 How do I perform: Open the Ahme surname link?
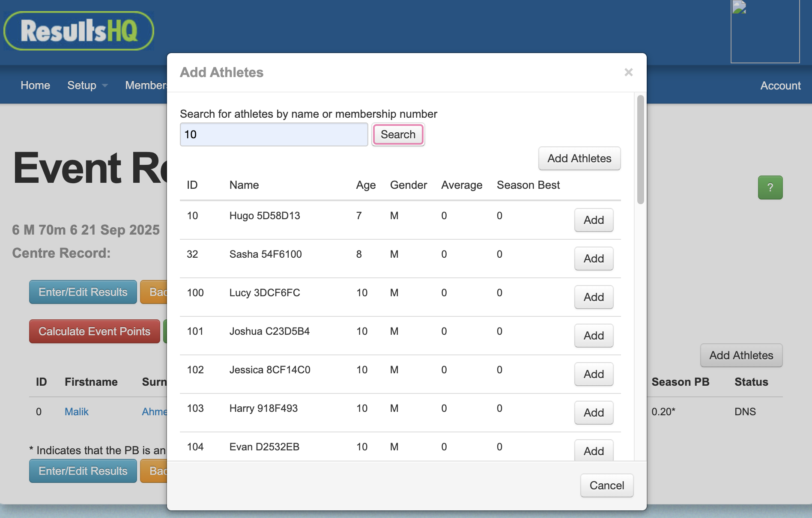154,412
